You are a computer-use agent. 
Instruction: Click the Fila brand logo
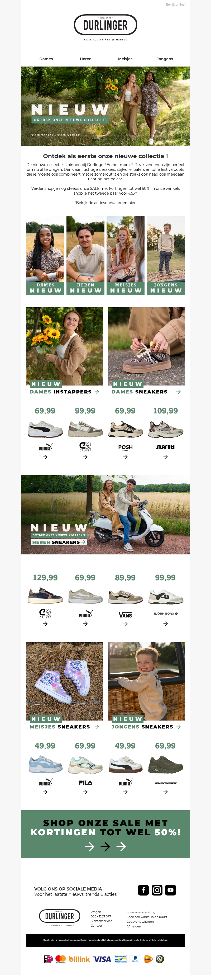click(85, 783)
